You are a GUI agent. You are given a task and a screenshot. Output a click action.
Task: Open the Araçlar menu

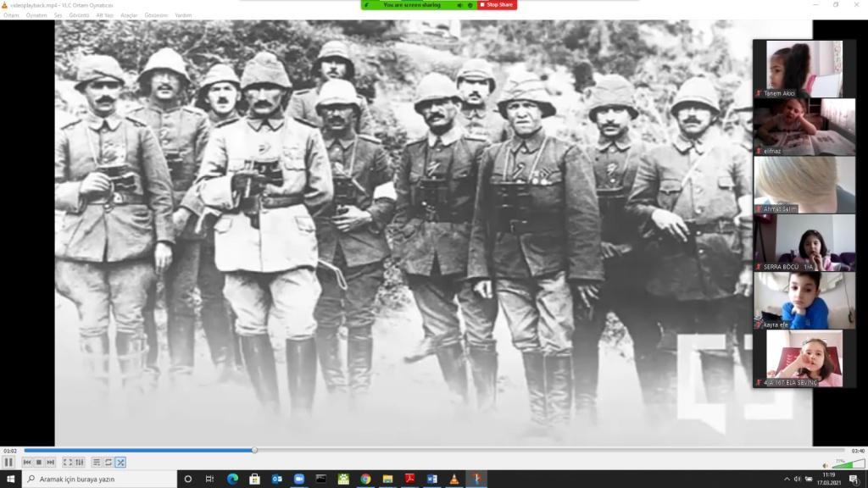click(x=129, y=15)
